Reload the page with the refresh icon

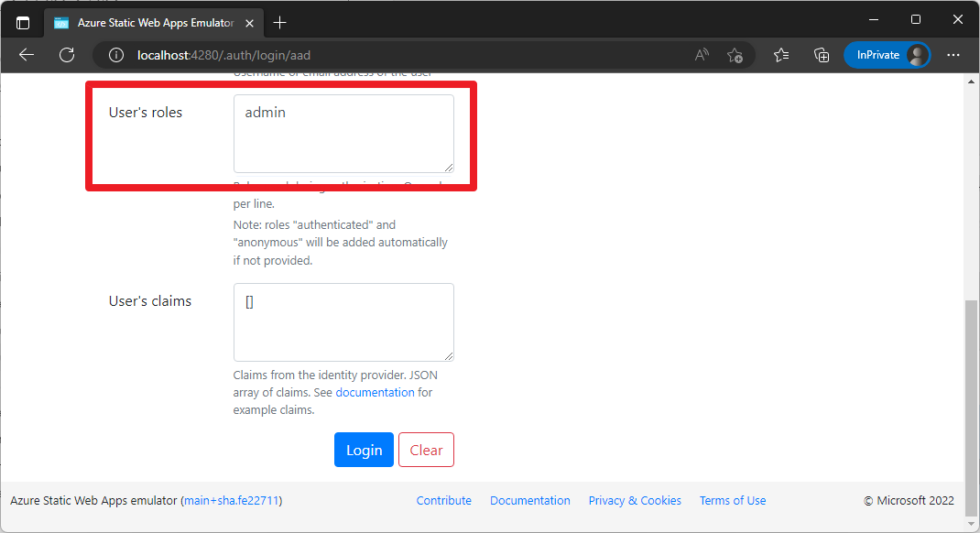(x=67, y=55)
